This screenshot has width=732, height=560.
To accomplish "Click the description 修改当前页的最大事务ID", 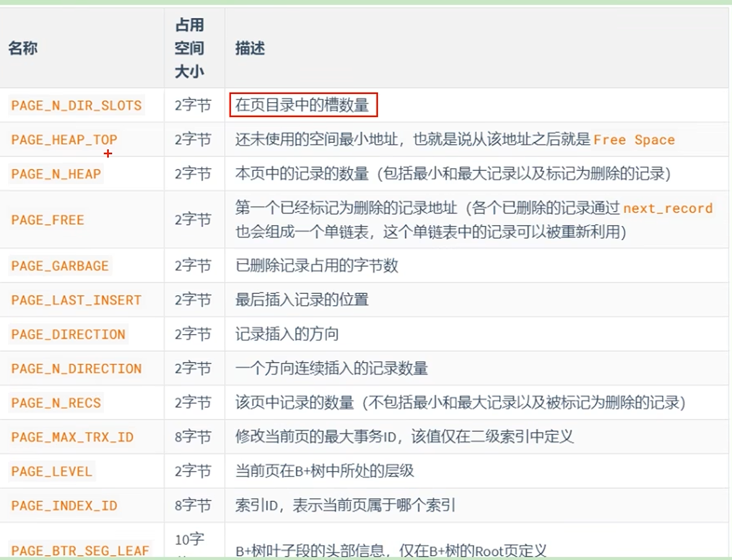I will tap(316, 437).
